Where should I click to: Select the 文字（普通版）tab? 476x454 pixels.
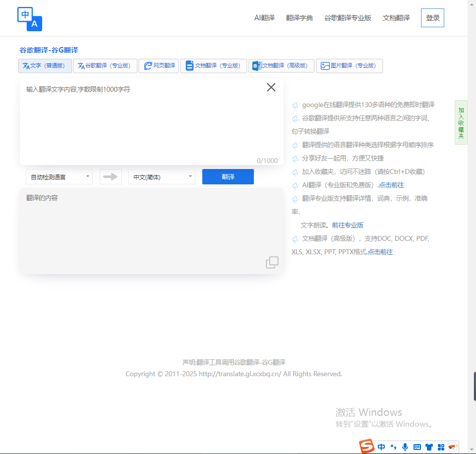point(45,66)
